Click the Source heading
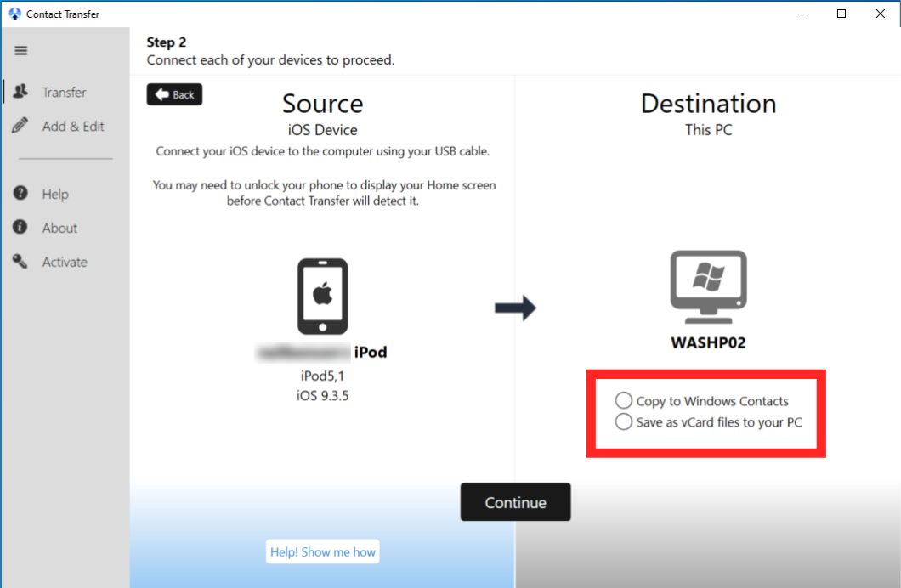This screenshot has height=588, width=901. [x=322, y=104]
